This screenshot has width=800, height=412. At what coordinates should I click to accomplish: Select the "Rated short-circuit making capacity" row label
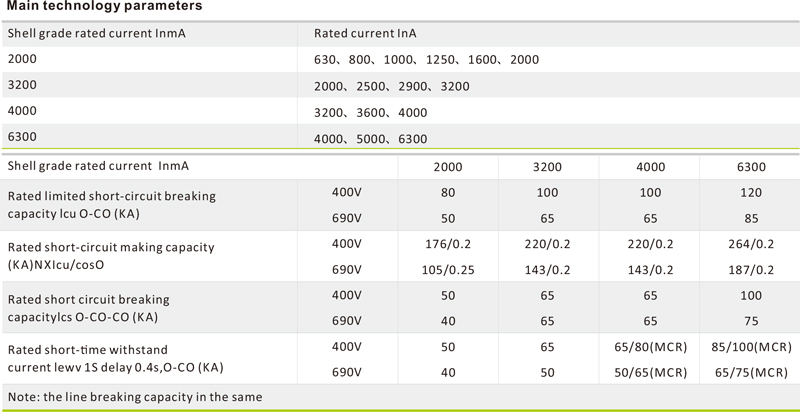pyautogui.click(x=111, y=246)
